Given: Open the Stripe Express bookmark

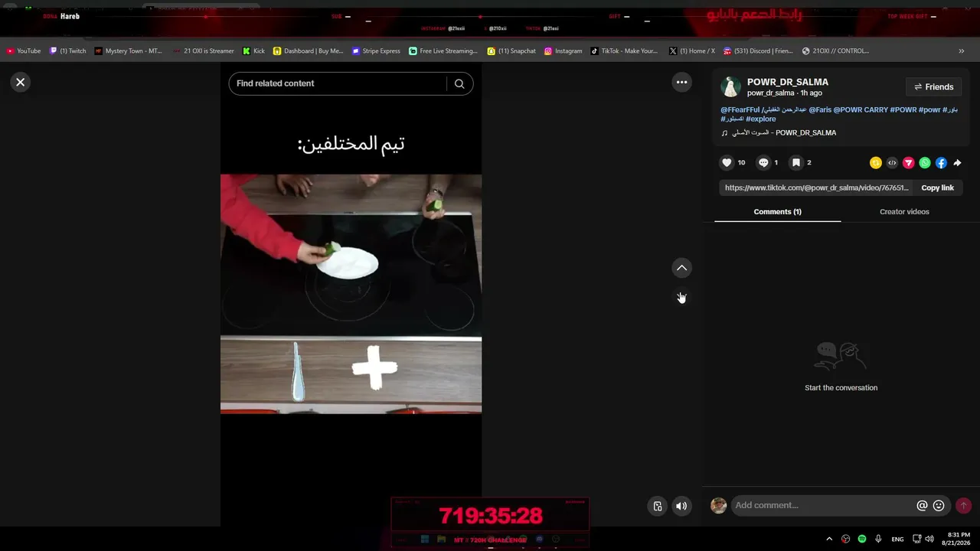Looking at the screenshot, I should pos(376,51).
